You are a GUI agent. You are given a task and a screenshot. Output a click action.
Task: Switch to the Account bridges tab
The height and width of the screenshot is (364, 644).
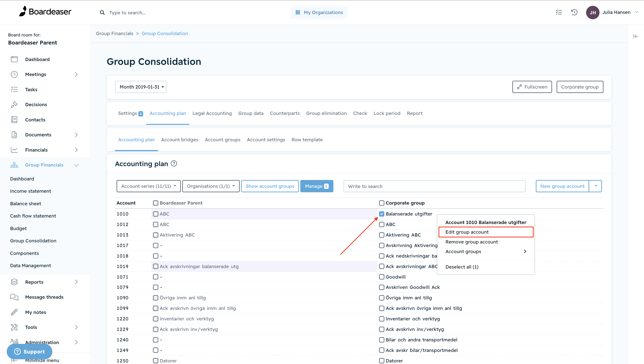180,140
